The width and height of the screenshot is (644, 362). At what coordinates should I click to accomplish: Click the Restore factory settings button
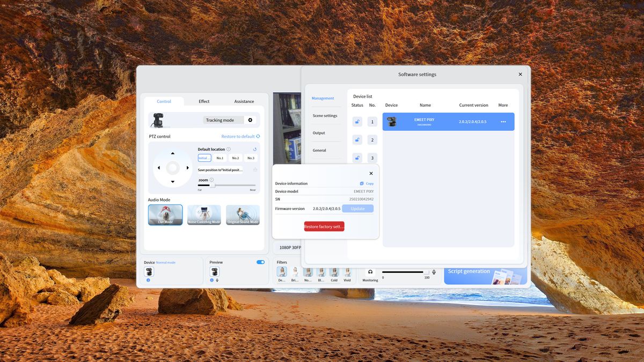click(324, 226)
